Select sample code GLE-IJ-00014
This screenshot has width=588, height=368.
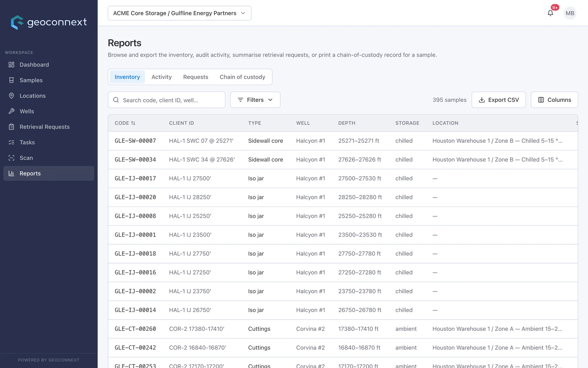pos(135,310)
